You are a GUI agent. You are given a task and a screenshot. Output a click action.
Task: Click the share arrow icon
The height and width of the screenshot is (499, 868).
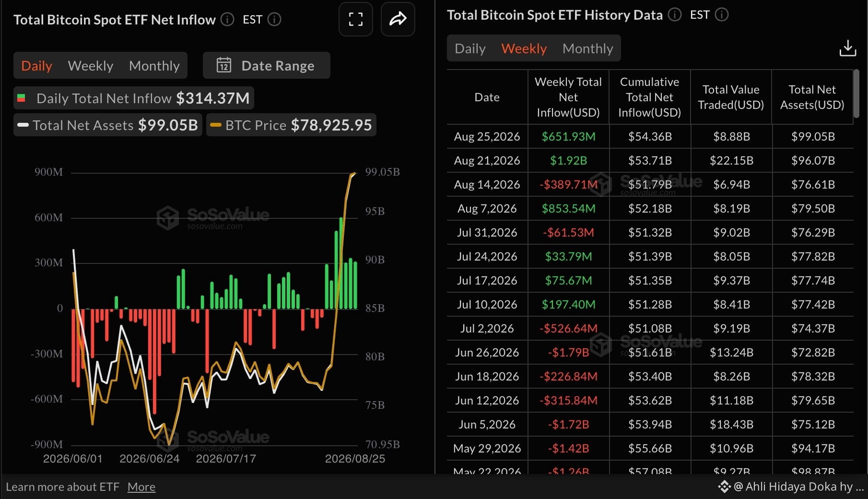[x=398, y=19]
